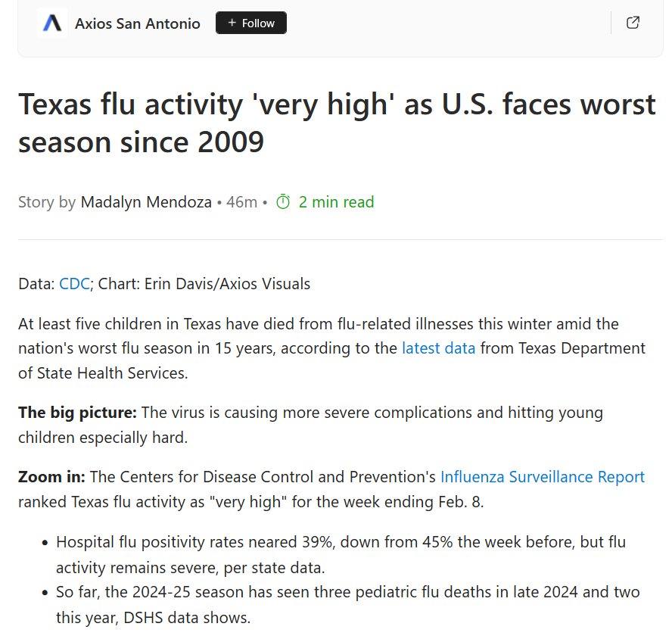672x639 pixels.
Task: Click the stopwatch read-time icon
Action: click(x=283, y=202)
